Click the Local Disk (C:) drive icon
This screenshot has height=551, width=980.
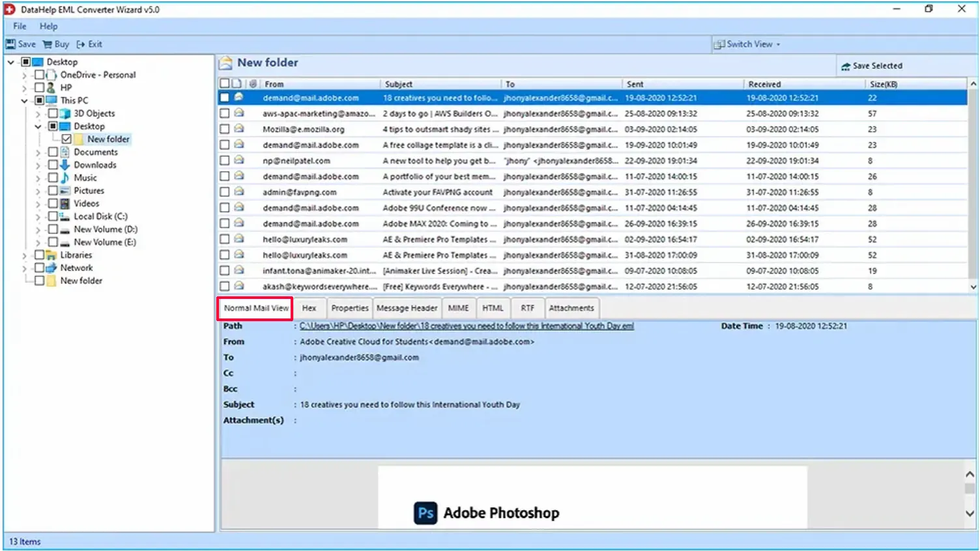pyautogui.click(x=65, y=216)
